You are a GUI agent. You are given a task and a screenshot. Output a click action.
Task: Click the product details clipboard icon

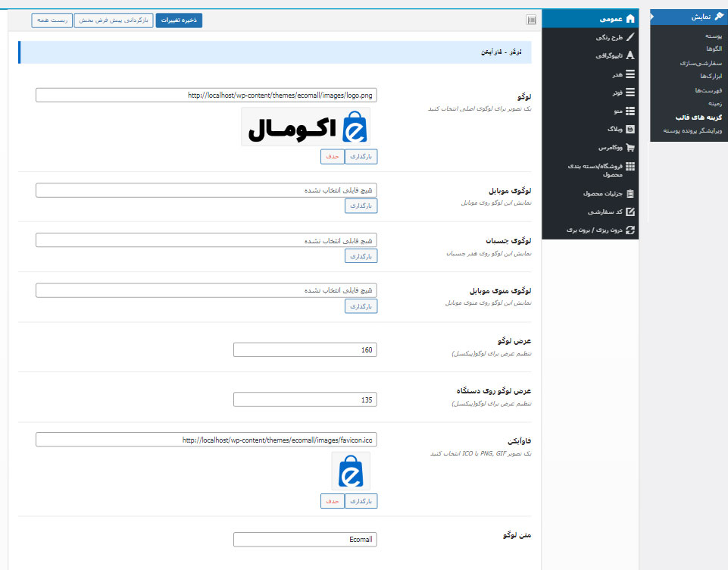tap(630, 193)
